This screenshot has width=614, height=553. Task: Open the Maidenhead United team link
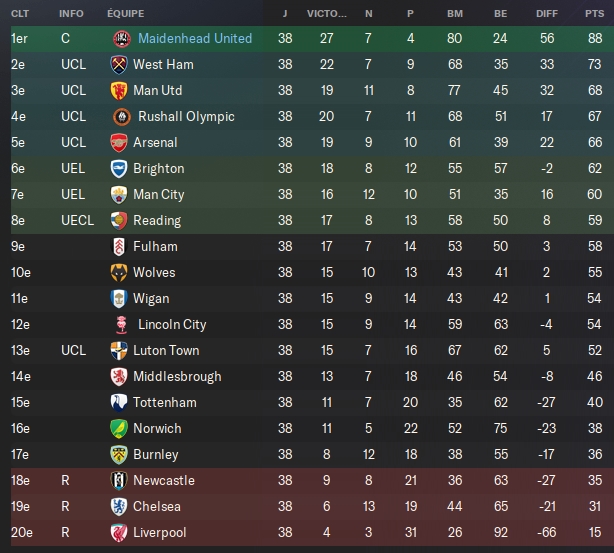point(195,38)
